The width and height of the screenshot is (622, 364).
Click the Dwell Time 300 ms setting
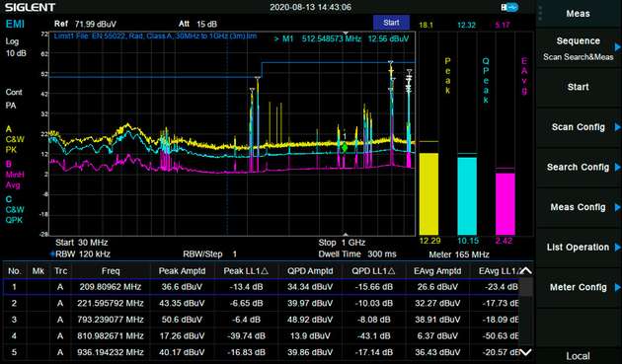point(357,255)
